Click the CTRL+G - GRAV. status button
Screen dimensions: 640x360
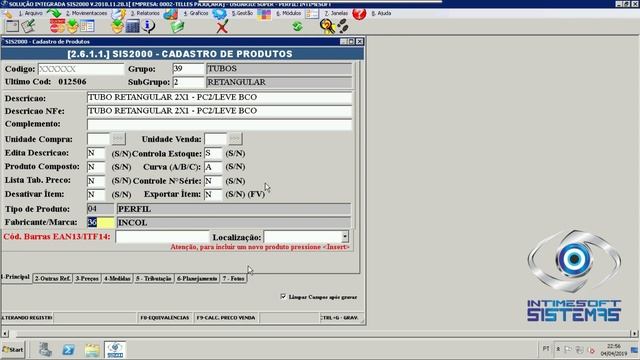340,318
